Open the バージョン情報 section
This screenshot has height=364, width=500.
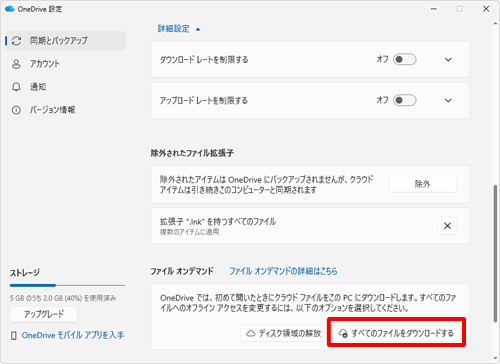coord(52,110)
